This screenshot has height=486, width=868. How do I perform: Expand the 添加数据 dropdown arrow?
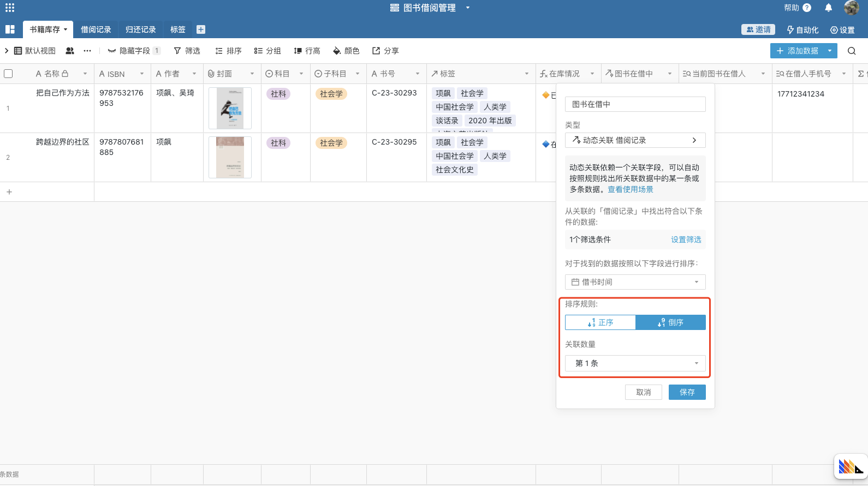[x=830, y=51]
